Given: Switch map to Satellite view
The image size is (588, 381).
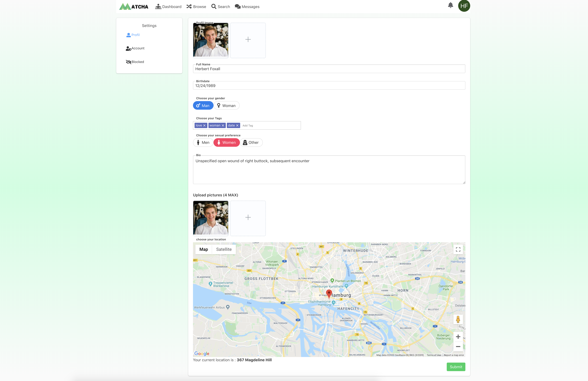Looking at the screenshot, I should pyautogui.click(x=224, y=249).
